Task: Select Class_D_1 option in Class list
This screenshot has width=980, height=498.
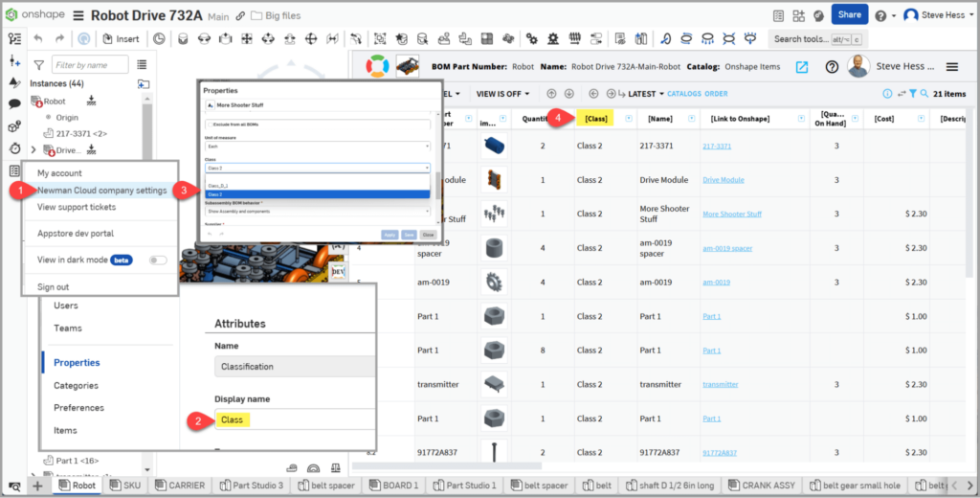Action: [x=318, y=186]
